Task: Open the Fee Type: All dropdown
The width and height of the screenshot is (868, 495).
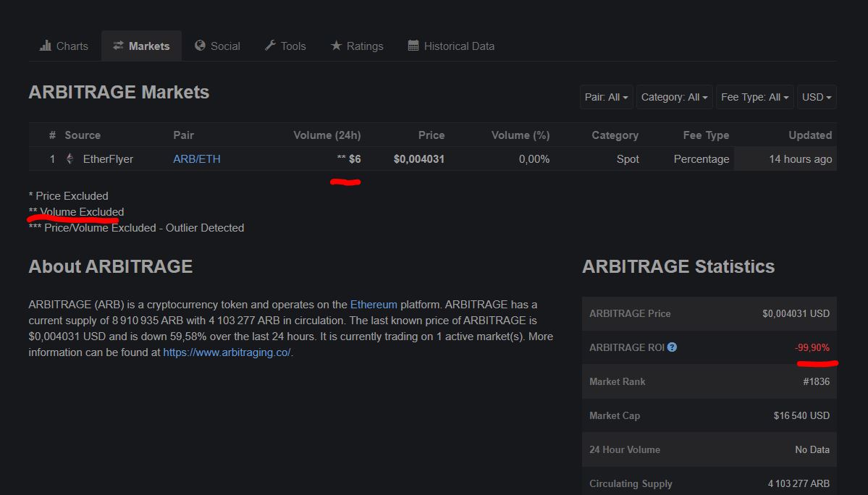Action: pyautogui.click(x=754, y=96)
